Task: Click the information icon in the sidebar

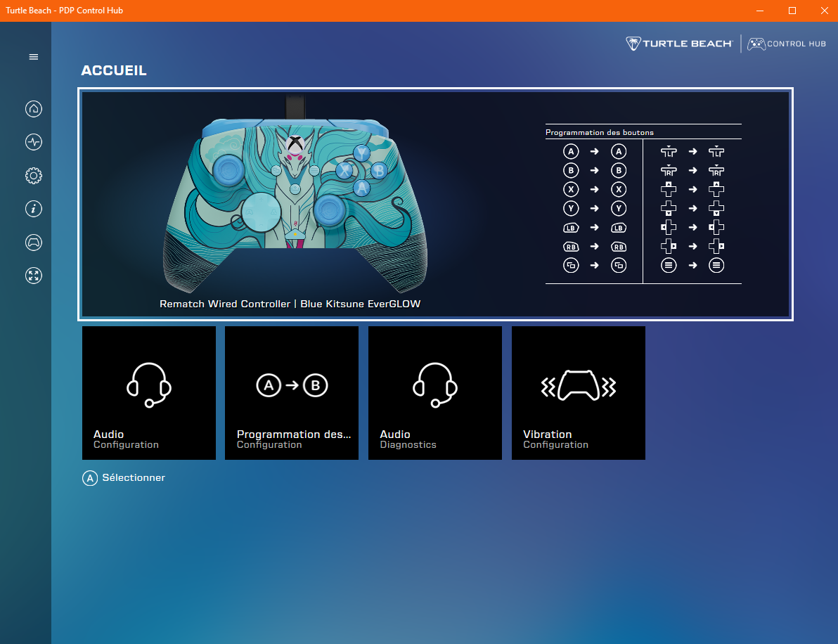Action: click(33, 209)
